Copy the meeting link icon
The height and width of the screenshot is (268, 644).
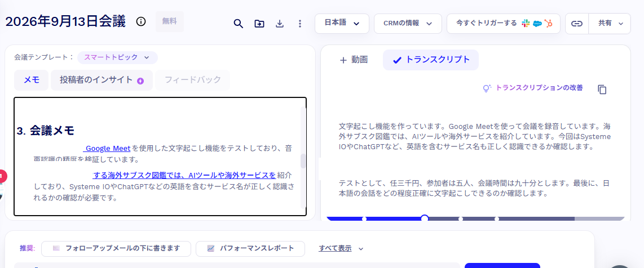tap(577, 24)
